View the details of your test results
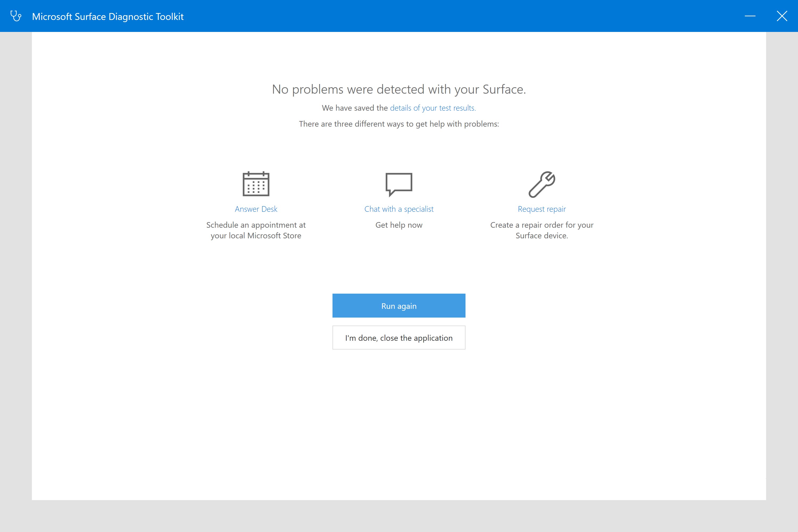798x532 pixels. click(x=432, y=108)
